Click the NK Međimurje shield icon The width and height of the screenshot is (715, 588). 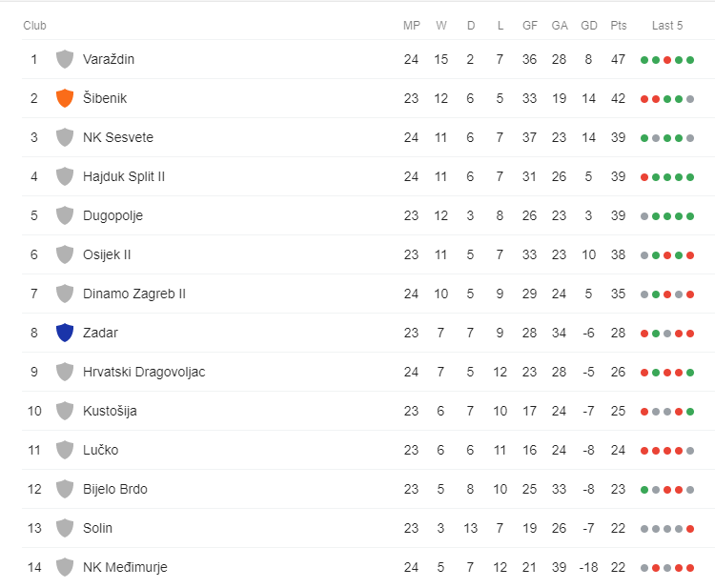[x=65, y=567]
